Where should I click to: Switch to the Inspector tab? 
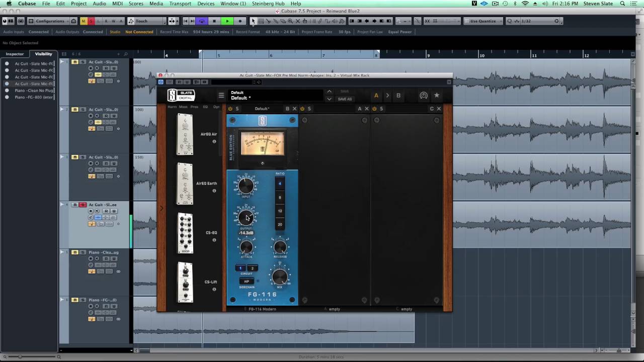point(15,54)
